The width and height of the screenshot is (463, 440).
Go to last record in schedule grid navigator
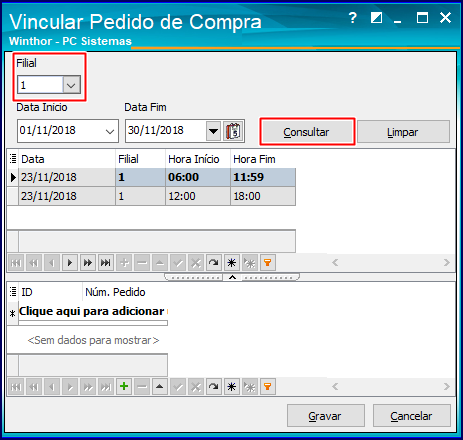[x=106, y=263]
